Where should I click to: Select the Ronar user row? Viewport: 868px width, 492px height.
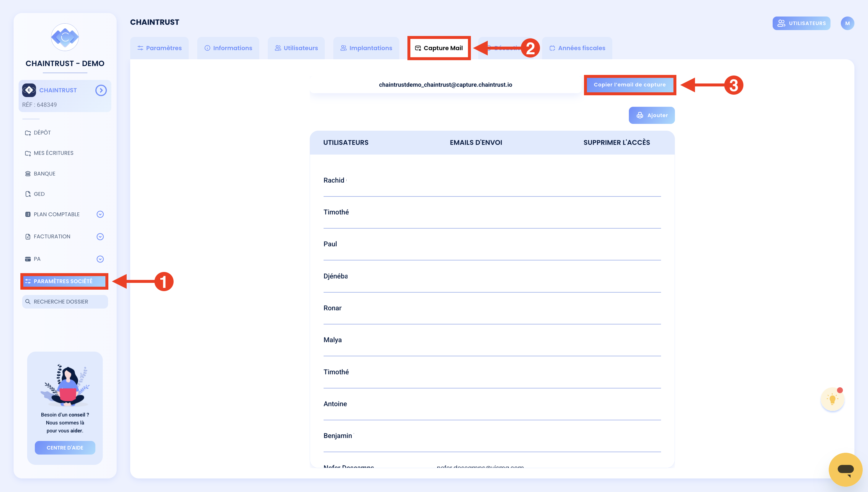point(492,308)
